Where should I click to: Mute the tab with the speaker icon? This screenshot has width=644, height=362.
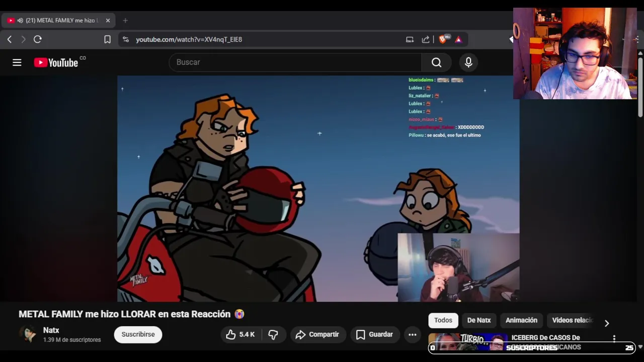coord(20,21)
